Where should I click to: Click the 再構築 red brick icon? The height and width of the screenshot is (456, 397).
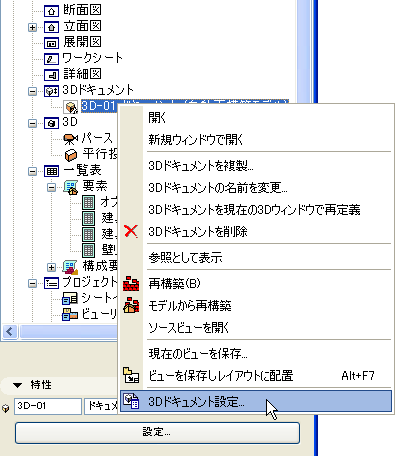pos(131,283)
